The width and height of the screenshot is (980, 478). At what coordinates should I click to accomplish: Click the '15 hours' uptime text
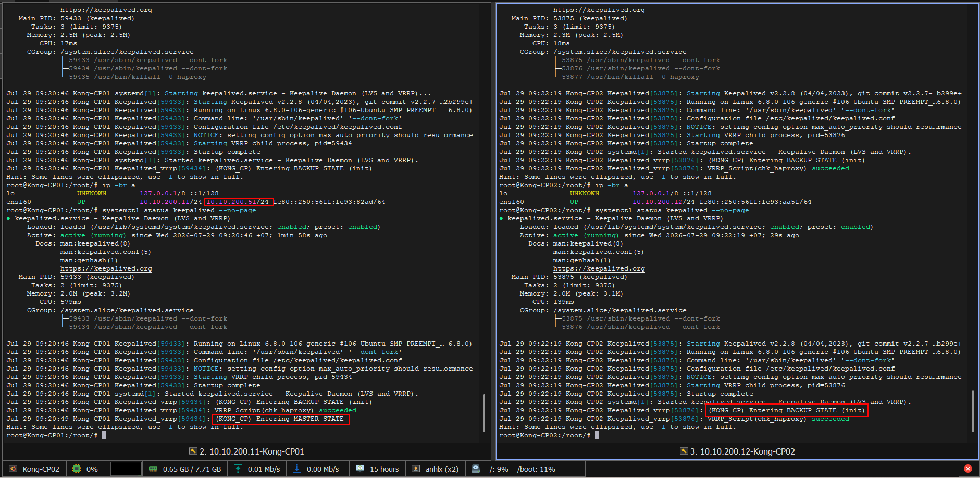(x=384, y=469)
